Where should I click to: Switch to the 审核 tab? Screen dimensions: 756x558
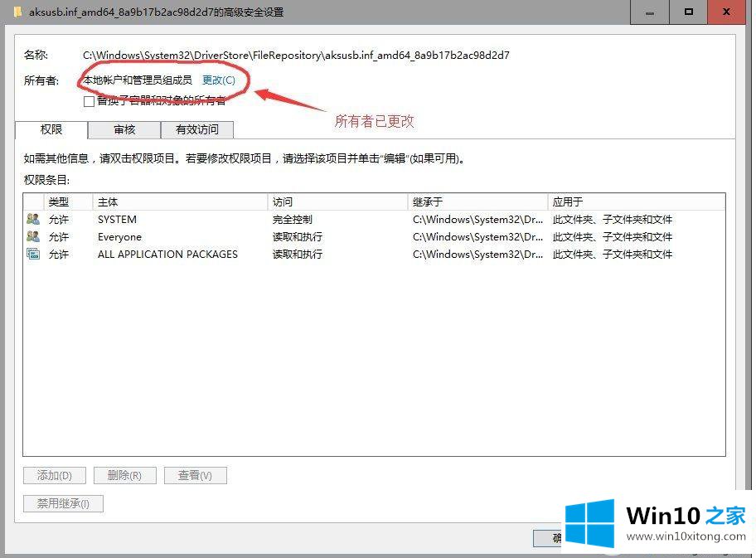124,129
